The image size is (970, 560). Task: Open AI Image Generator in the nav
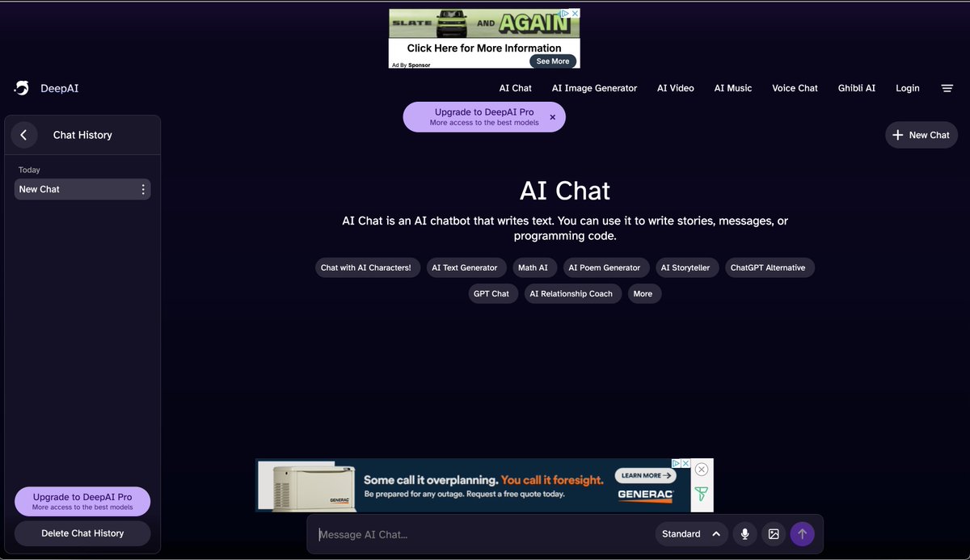click(594, 88)
